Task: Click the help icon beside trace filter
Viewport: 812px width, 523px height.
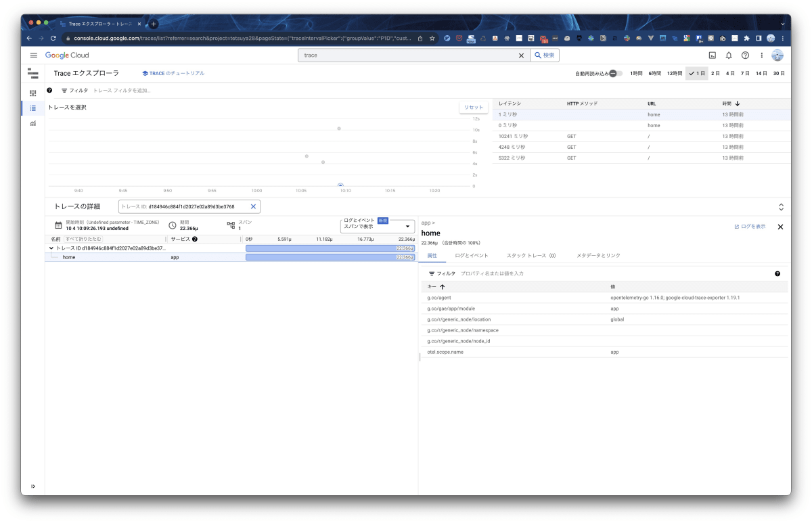Action: tap(49, 90)
